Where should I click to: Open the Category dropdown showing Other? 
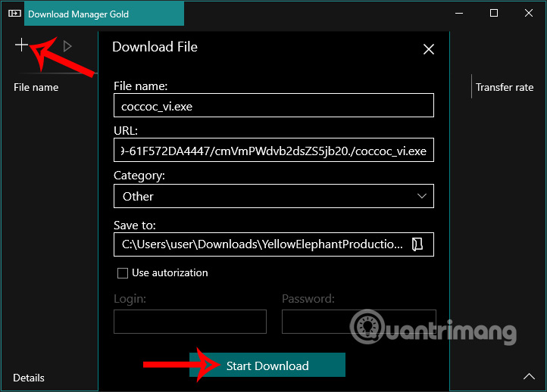(x=273, y=196)
